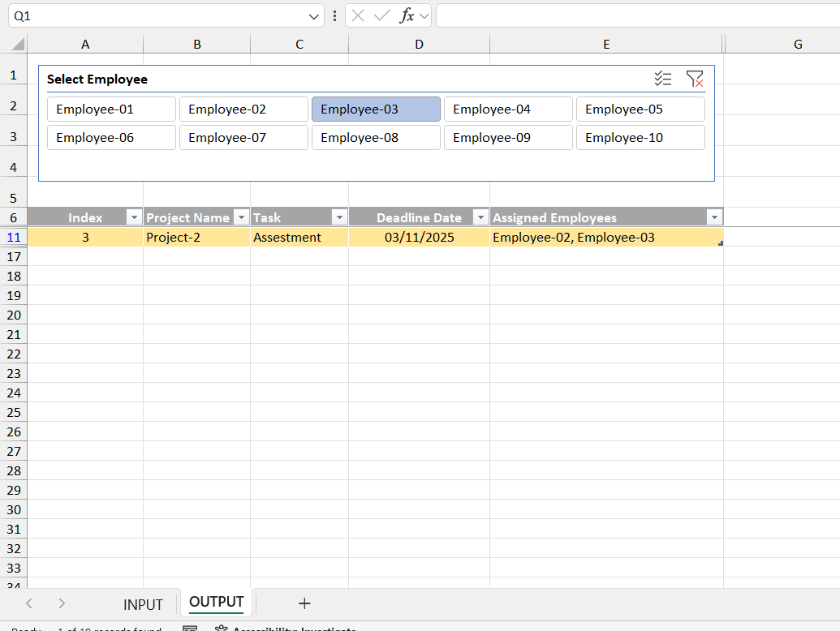Screen dimensions: 840x631
Task: Select Employee-09 in the slicer
Action: pos(508,138)
